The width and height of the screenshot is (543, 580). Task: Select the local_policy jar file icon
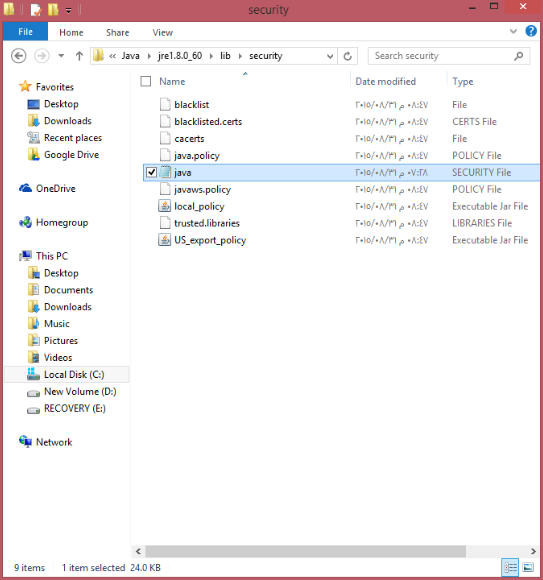point(165,206)
